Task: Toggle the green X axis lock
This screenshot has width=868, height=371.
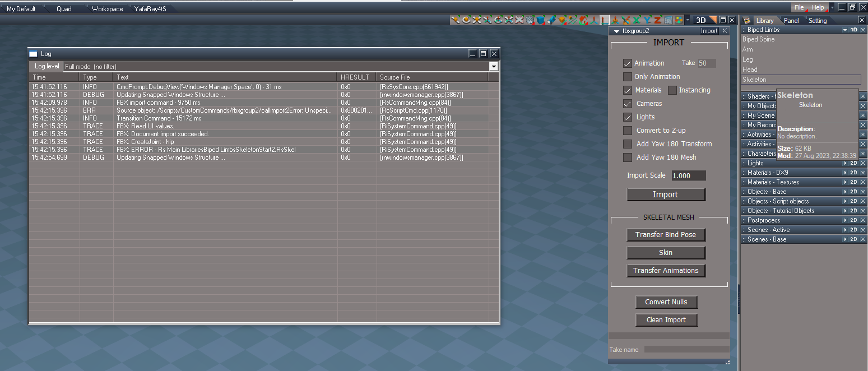Action: (637, 20)
